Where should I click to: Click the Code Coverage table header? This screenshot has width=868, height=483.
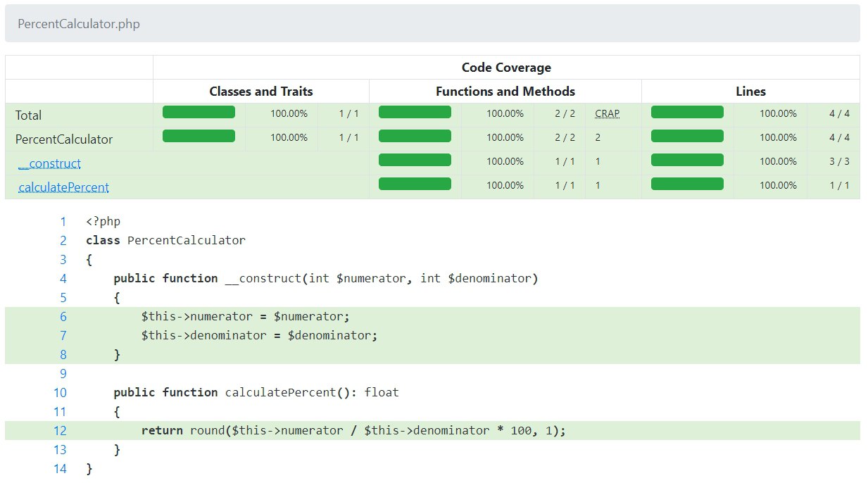click(x=506, y=68)
